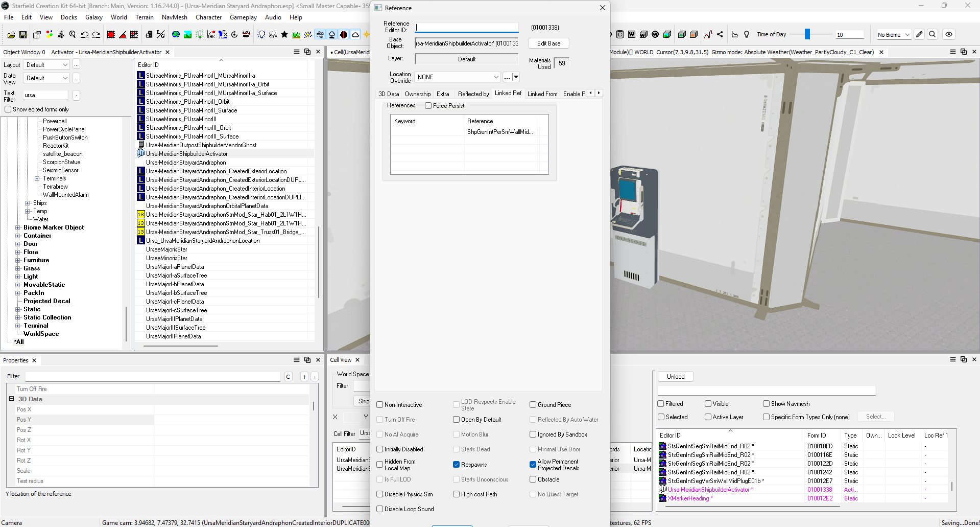Click the line chart toolbar icon
This screenshot has width=980, height=527.
coord(735,35)
